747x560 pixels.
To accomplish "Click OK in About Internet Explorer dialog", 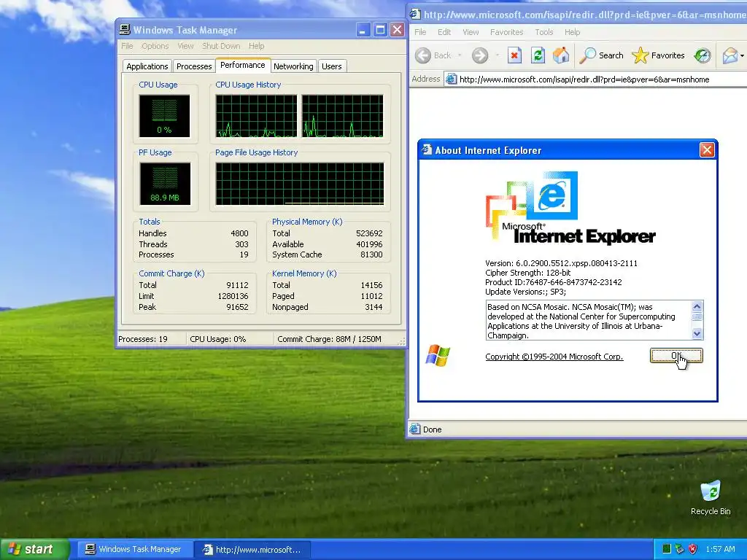I will [x=676, y=355].
